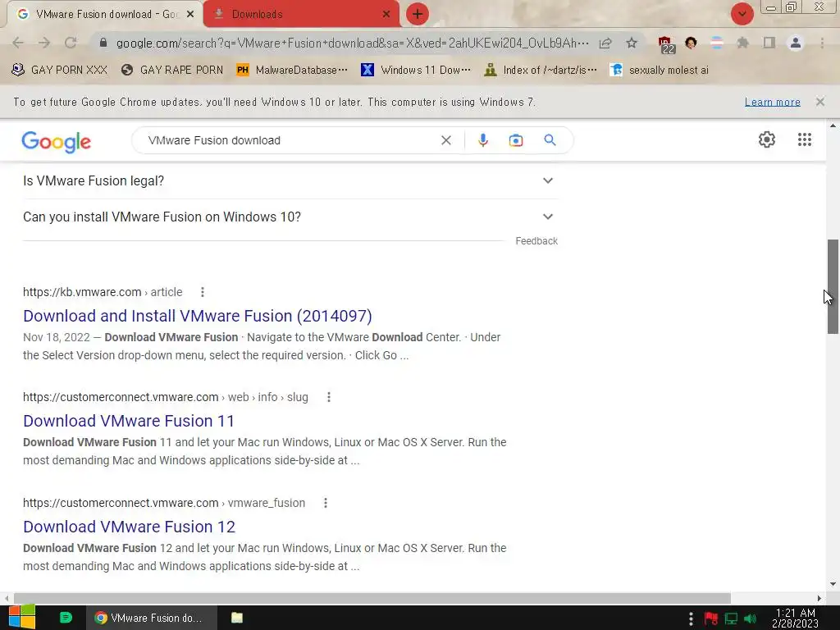Click the Chrome taskbar button
This screenshot has height=630, width=840.
pyautogui.click(x=152, y=618)
